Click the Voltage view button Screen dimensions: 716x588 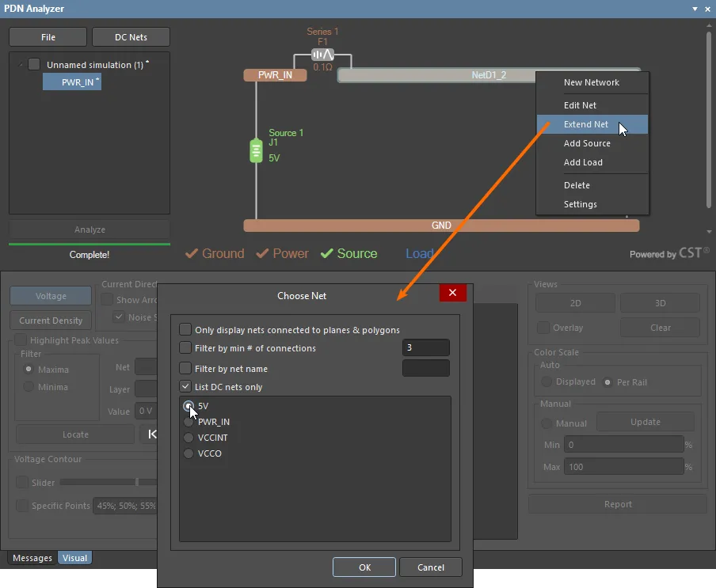click(51, 296)
